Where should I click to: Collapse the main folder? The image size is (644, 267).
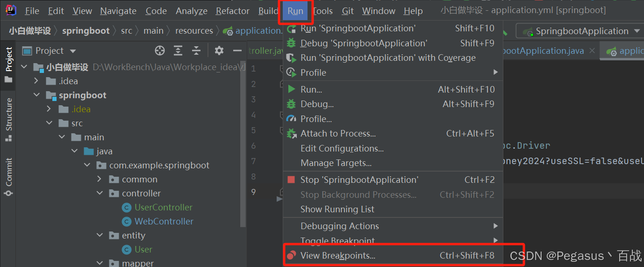point(62,137)
